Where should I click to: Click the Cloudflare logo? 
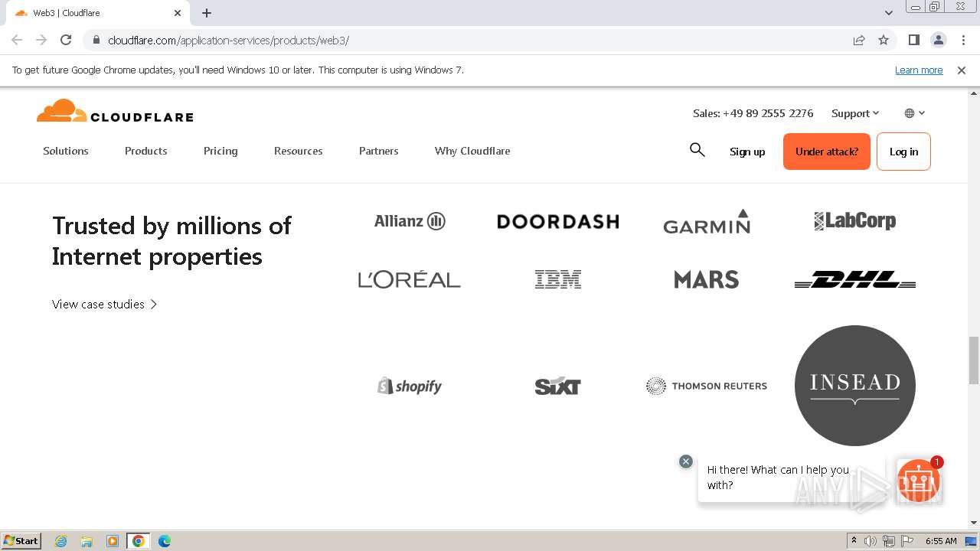115,112
